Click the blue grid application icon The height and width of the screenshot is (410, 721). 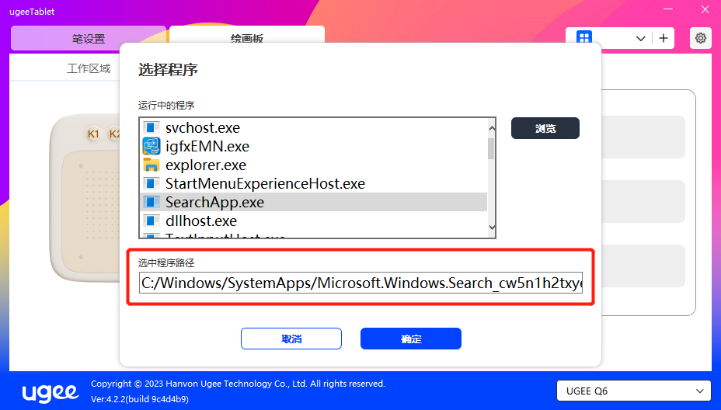click(584, 37)
